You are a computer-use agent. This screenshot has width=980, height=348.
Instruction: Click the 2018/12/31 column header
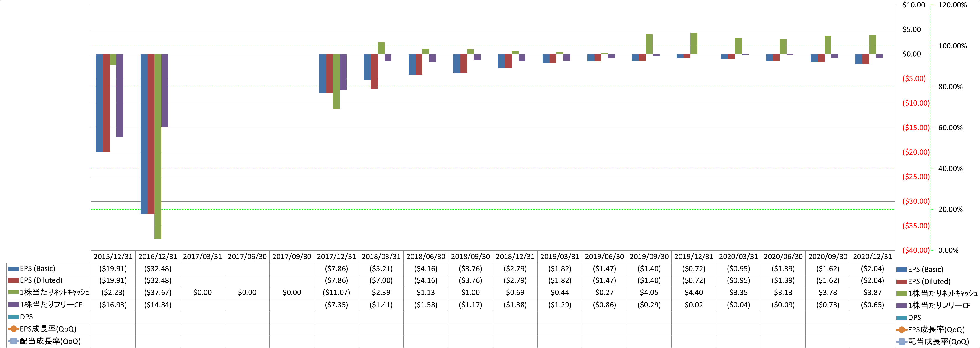point(515,257)
